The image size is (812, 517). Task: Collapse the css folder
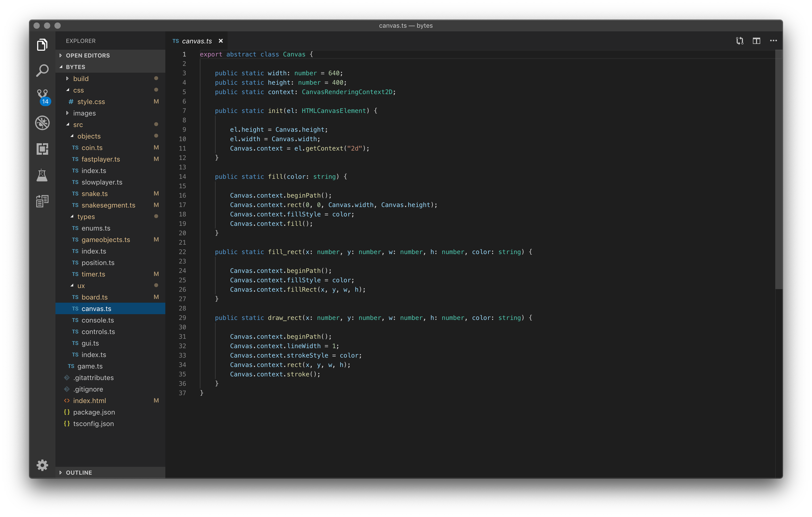(111, 90)
